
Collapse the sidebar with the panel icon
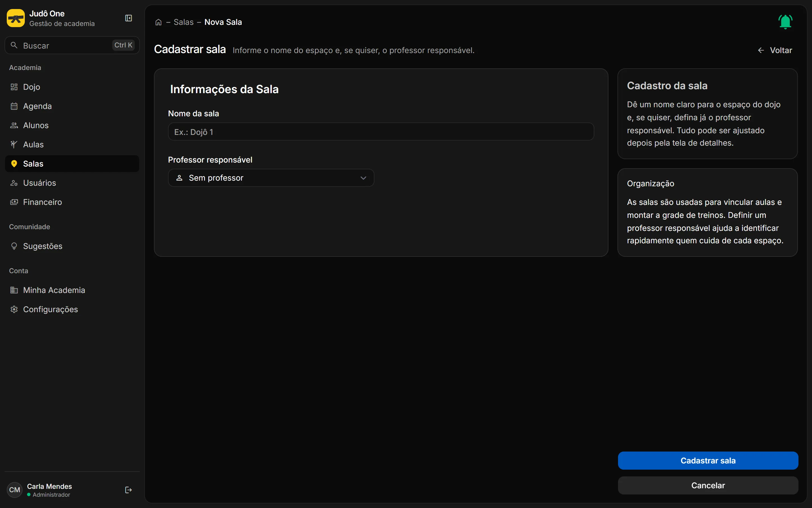tap(129, 18)
